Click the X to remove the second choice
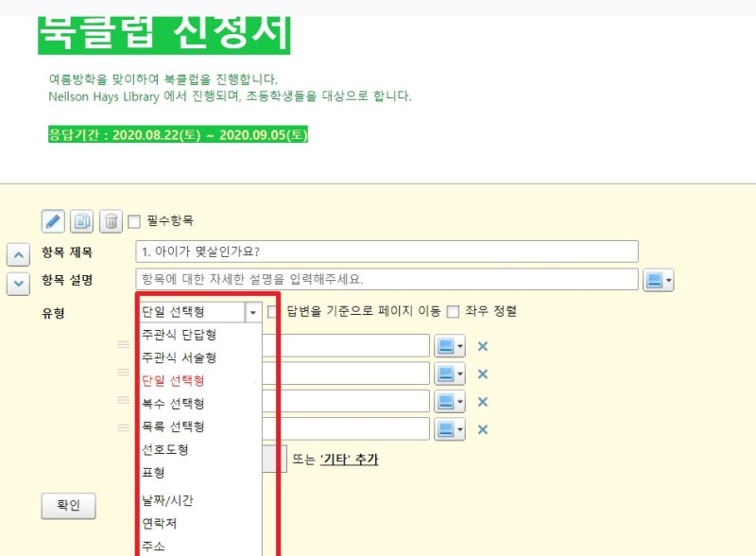Image resolution: width=756 pixels, height=556 pixels. [483, 373]
